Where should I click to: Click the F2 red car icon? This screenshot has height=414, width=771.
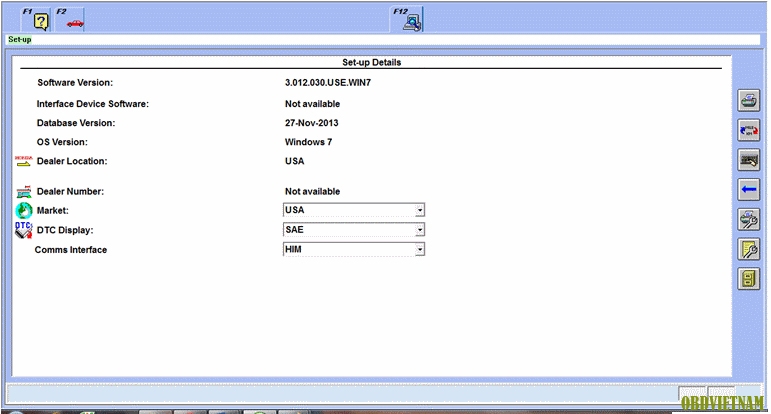point(73,21)
